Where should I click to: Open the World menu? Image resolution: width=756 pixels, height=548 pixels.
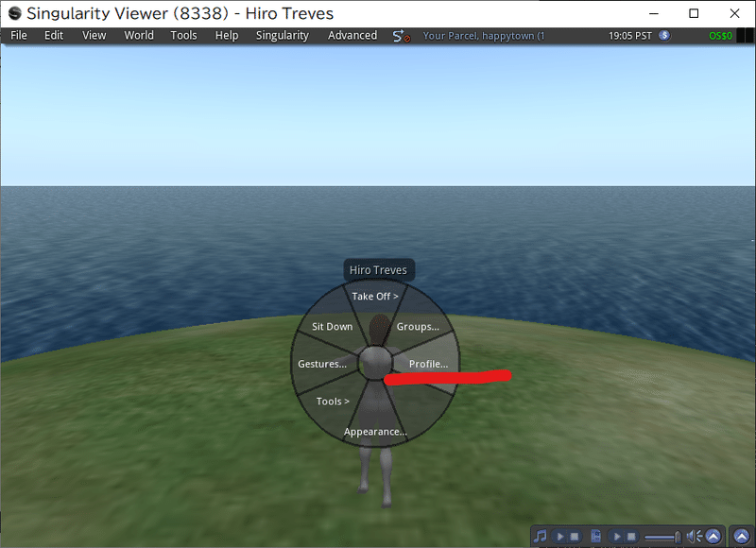(x=139, y=36)
